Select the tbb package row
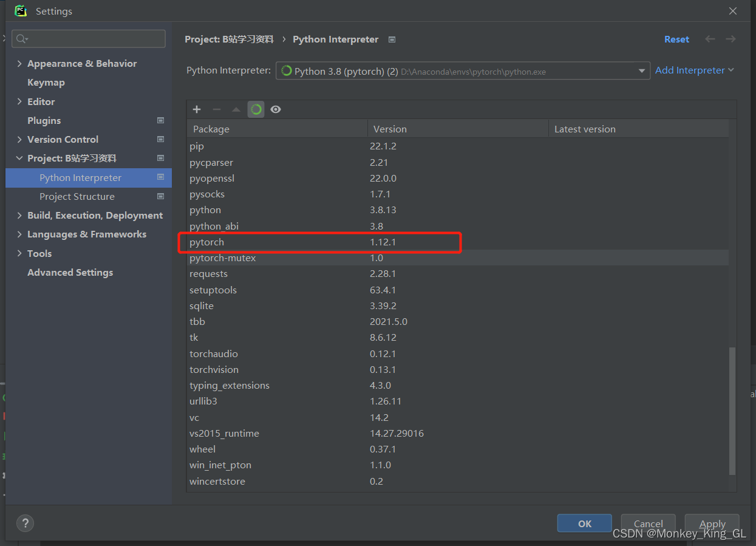This screenshot has height=546, width=756. pyautogui.click(x=458, y=321)
